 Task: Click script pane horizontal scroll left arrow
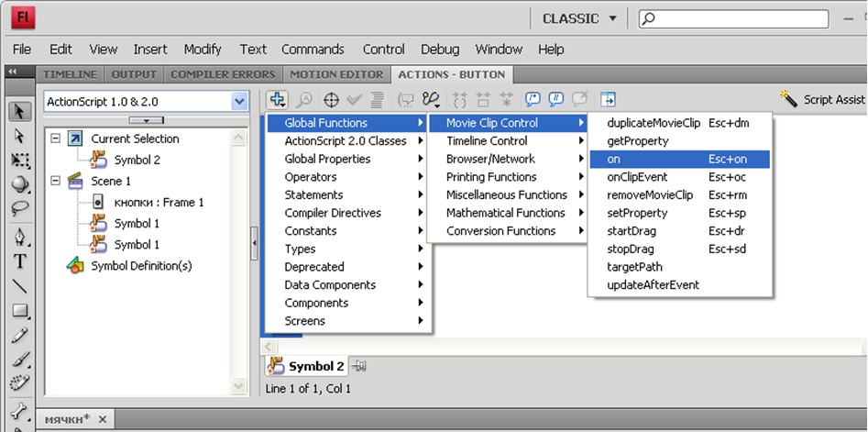(268, 347)
